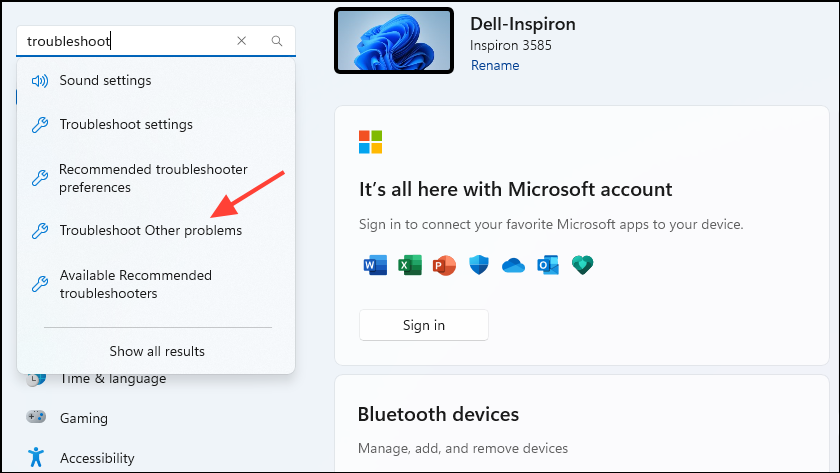Viewport: 840px width, 473px height.
Task: Click It's all here with Microsoft account heading
Action: pos(515,189)
